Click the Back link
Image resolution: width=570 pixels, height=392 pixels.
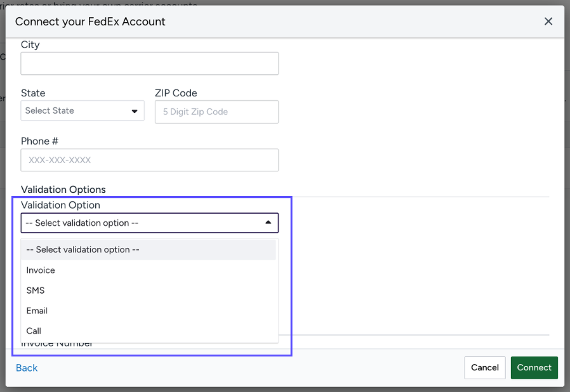point(27,368)
